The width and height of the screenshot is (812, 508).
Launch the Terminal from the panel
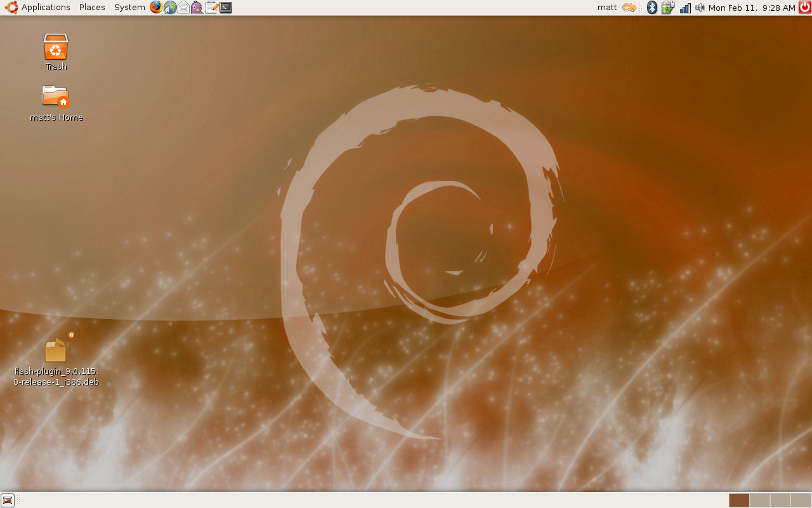coord(225,8)
